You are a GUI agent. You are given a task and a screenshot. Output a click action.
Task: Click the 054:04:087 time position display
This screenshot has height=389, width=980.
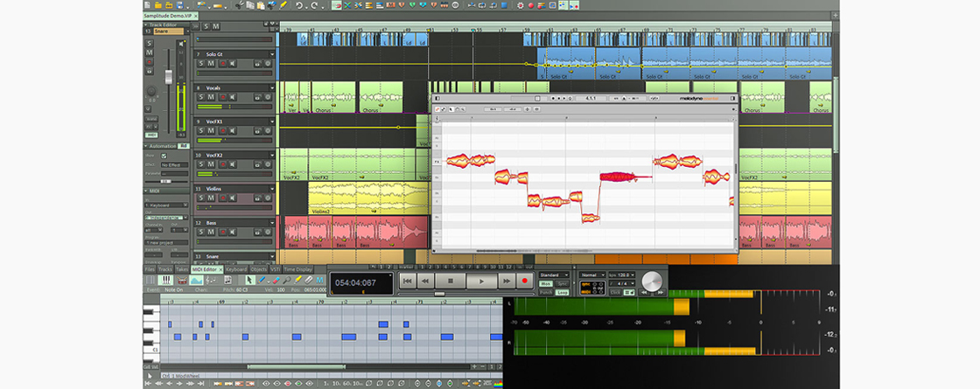[x=354, y=281]
